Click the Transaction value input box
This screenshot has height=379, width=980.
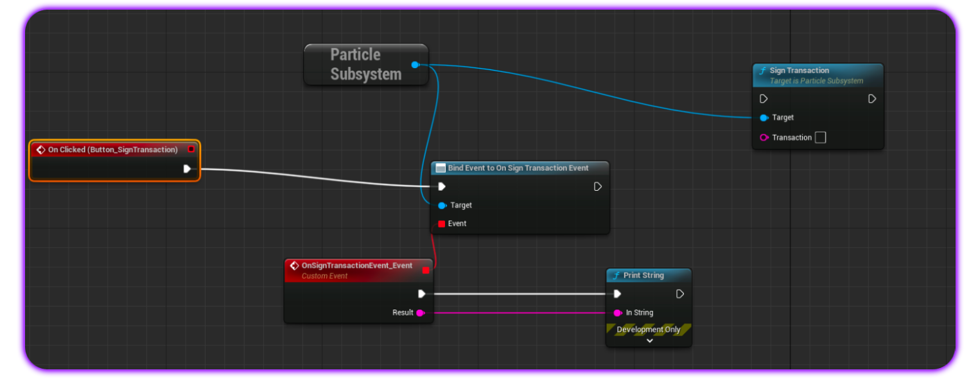pos(820,137)
